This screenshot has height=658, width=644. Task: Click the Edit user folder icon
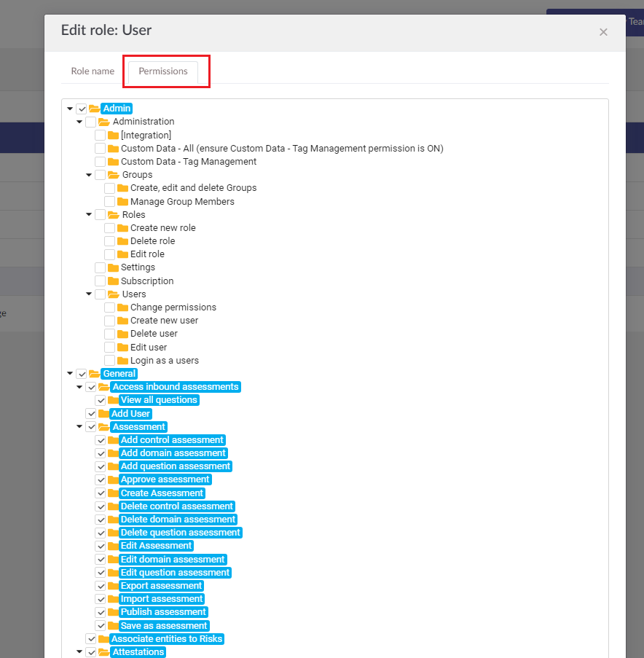(x=123, y=347)
